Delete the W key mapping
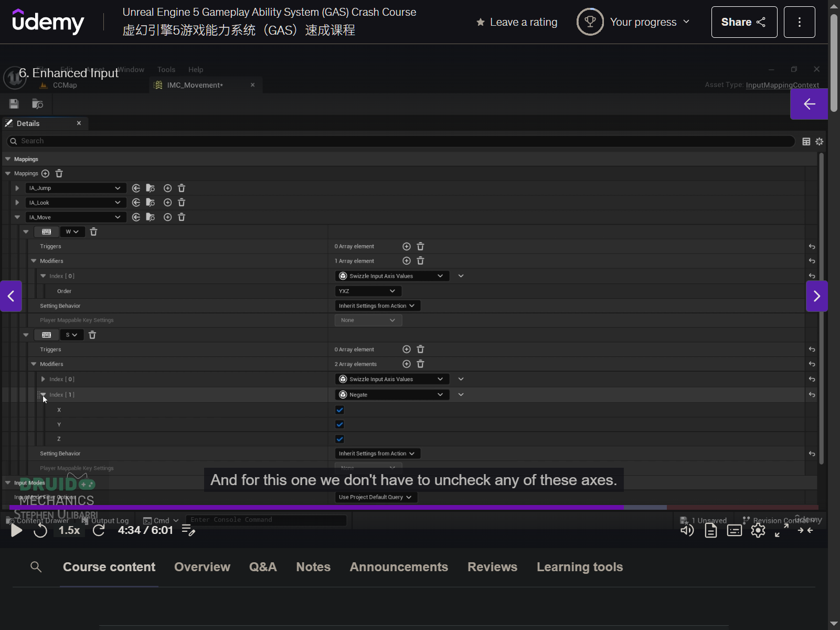840x630 pixels. 93,232
